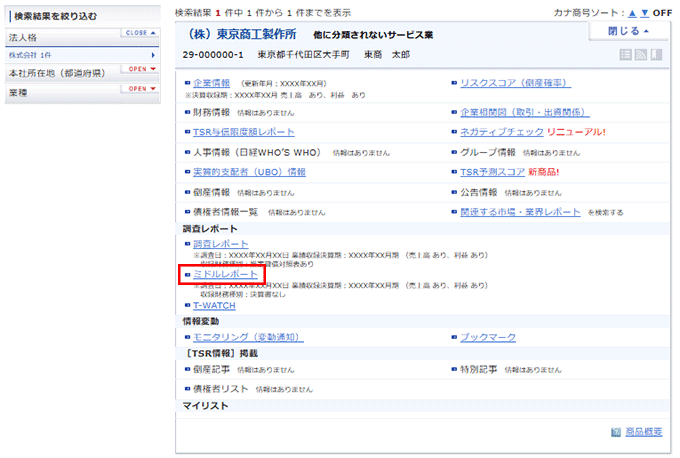Click 財務情報 label text
680x458 pixels.
[x=211, y=112]
